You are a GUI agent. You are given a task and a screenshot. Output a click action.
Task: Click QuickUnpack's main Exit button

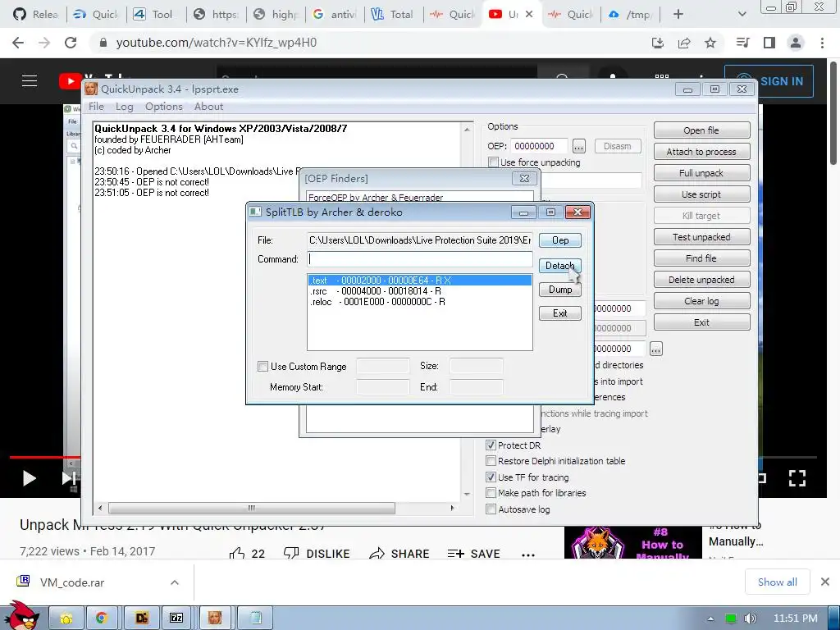[x=702, y=322]
